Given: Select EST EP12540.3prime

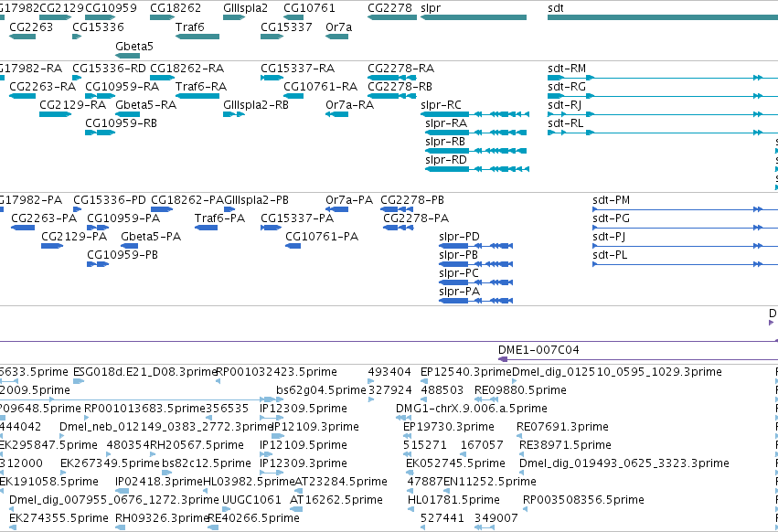Looking at the screenshot, I should 466,372.
